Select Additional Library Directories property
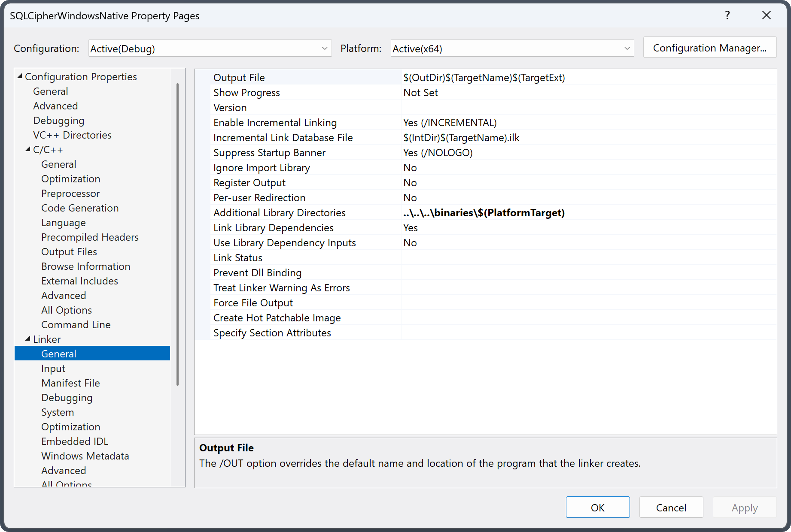This screenshot has width=791, height=532. click(279, 213)
